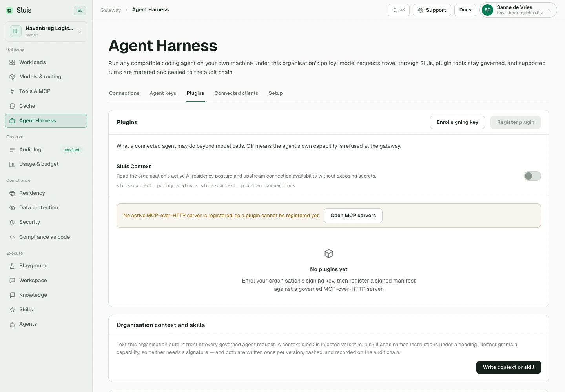Click the Audit log lines icon
The height and width of the screenshot is (392, 565).
(12, 150)
